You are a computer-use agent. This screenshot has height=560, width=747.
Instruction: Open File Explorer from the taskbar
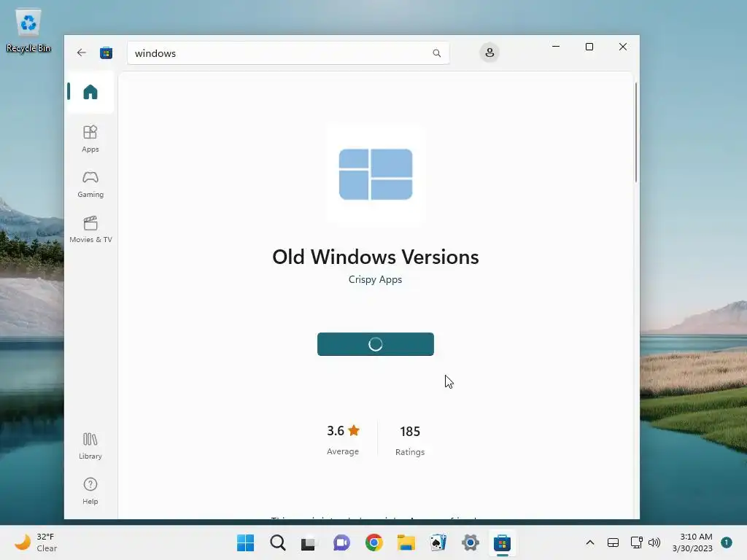(406, 542)
